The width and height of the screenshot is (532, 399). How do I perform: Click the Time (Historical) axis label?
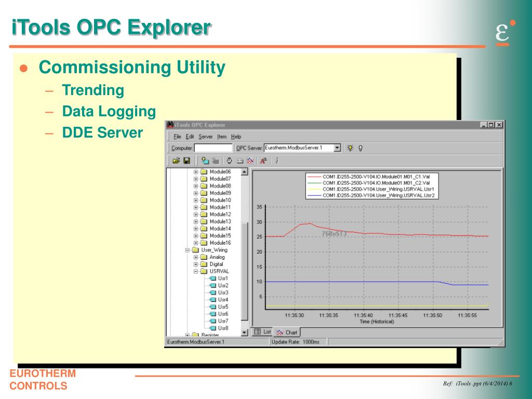point(377,322)
